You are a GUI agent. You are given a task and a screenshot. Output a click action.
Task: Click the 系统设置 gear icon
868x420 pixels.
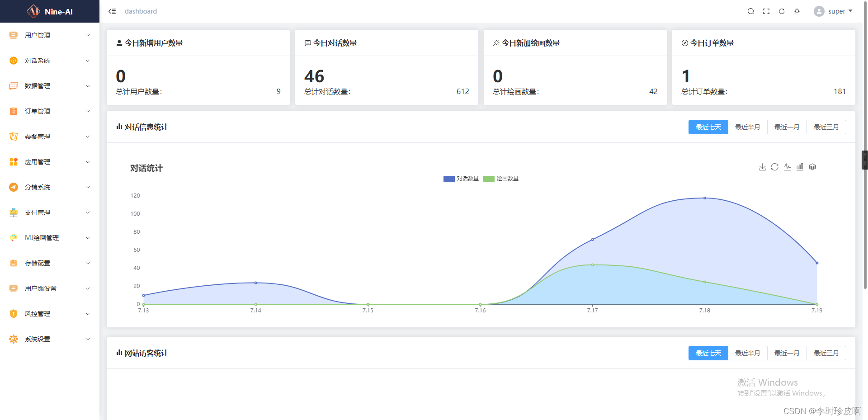click(14, 339)
